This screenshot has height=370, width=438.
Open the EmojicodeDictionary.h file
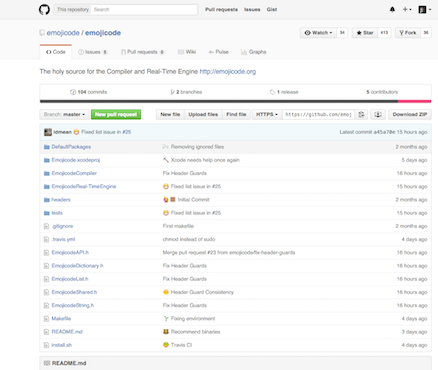point(77,266)
